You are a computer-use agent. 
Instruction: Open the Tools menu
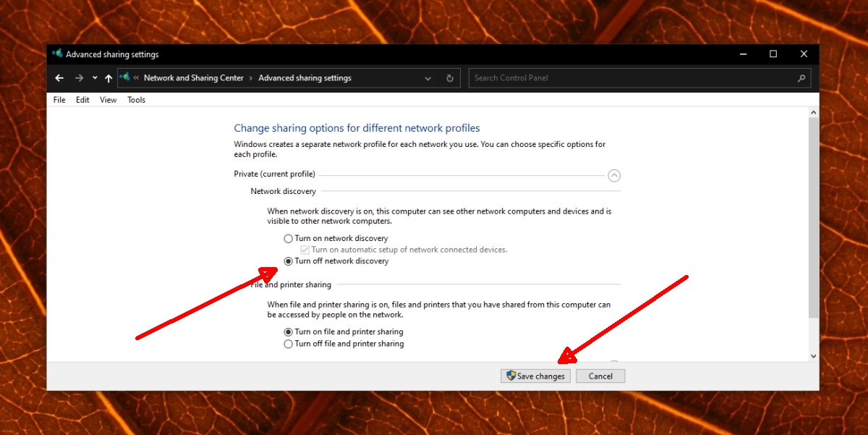(136, 100)
